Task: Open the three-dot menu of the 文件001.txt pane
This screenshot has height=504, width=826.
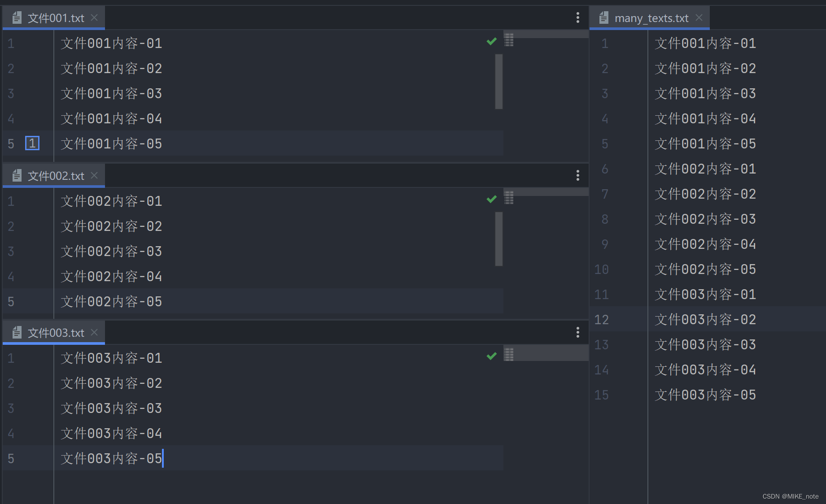Action: click(x=577, y=17)
